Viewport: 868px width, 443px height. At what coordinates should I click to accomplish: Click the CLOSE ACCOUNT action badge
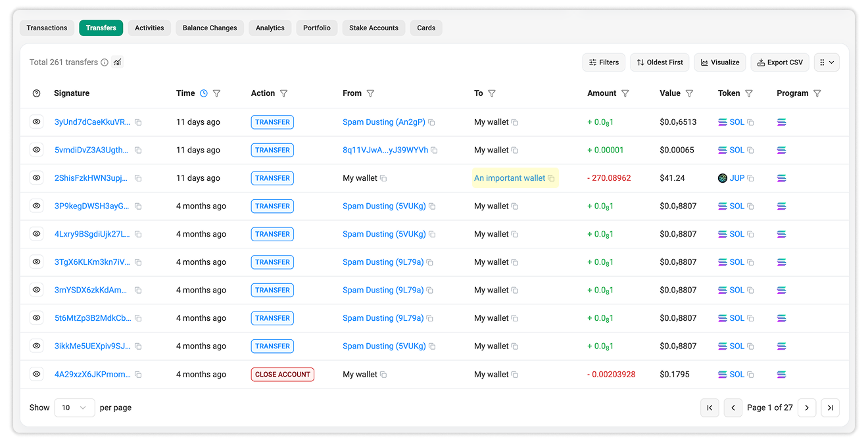[283, 374]
